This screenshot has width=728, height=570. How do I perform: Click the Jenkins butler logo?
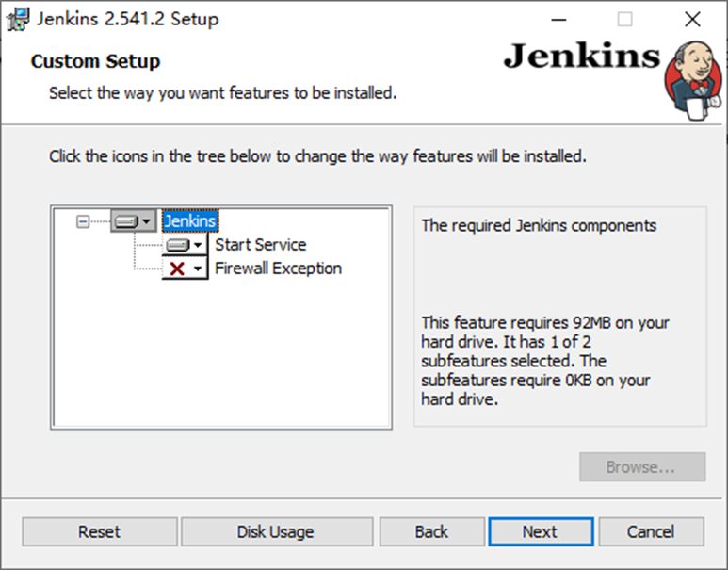click(x=694, y=80)
